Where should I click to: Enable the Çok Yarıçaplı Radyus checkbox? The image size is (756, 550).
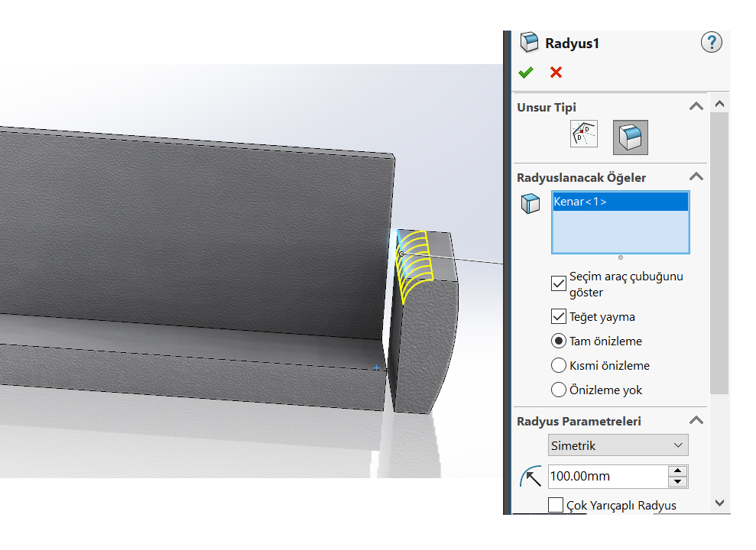coord(556,505)
